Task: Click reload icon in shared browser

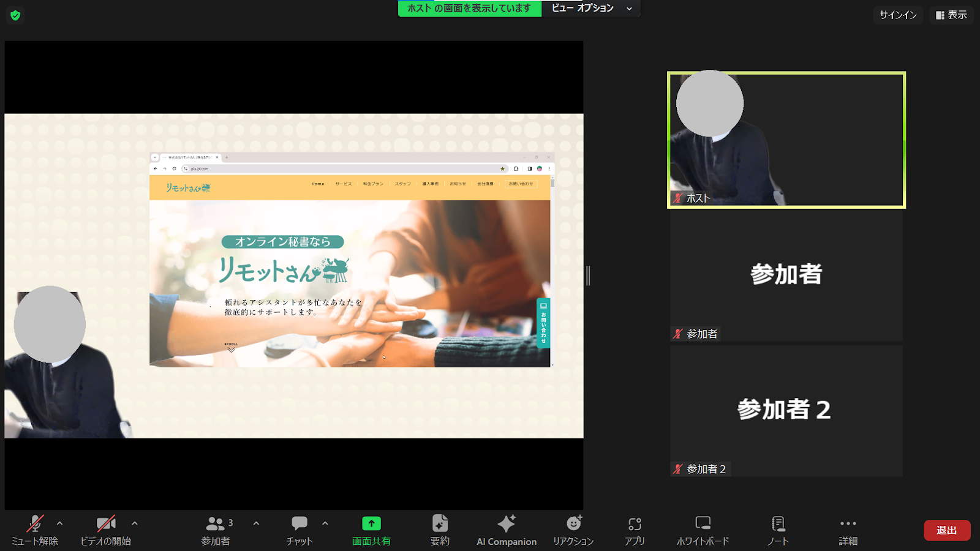Action: pos(174,168)
